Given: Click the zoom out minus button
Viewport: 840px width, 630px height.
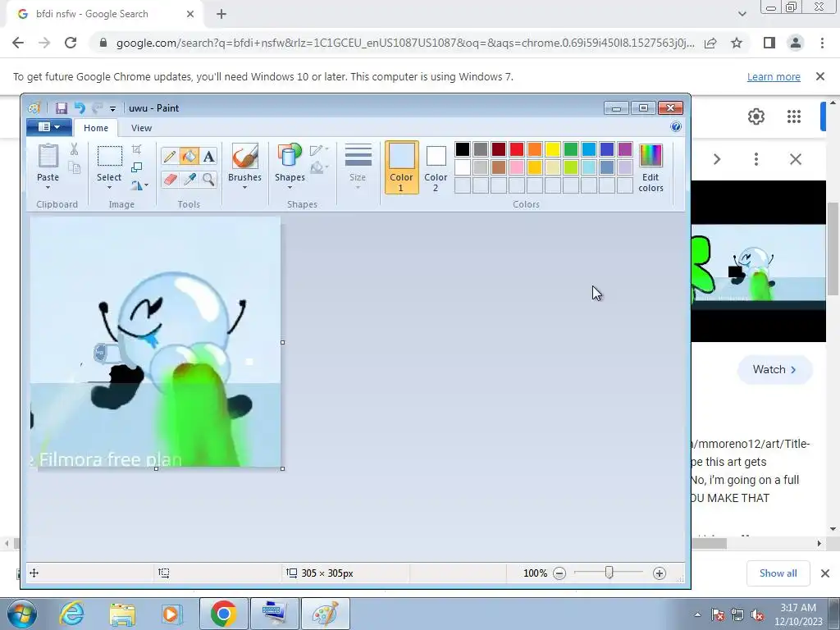Looking at the screenshot, I should coord(559,573).
